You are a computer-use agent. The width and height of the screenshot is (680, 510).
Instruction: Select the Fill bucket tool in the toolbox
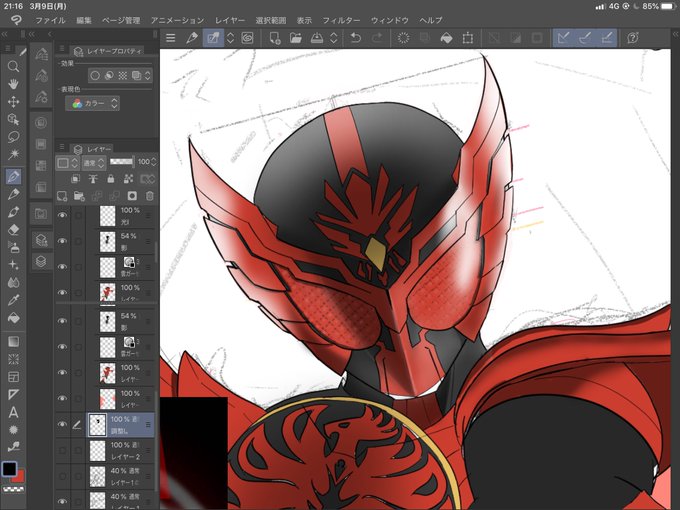[x=13, y=318]
